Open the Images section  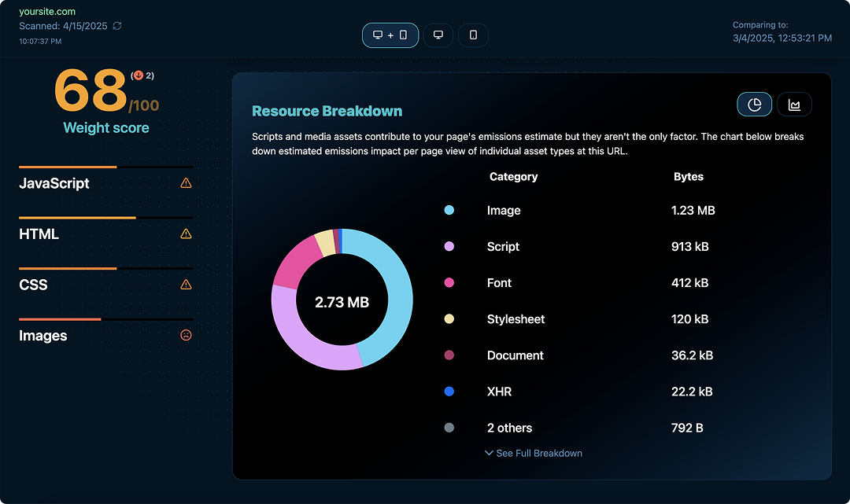[42, 336]
